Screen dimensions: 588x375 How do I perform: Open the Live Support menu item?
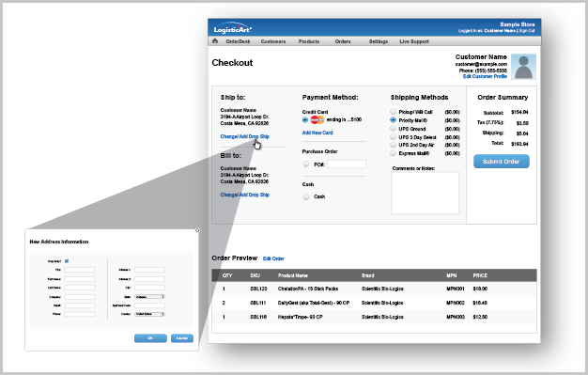[414, 41]
